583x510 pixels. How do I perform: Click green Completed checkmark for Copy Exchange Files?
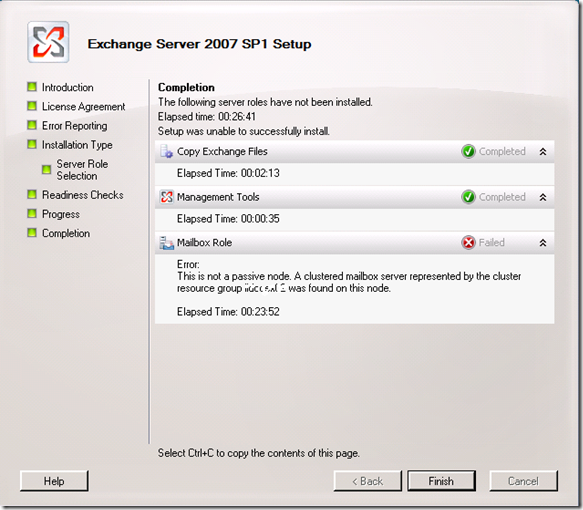point(468,151)
